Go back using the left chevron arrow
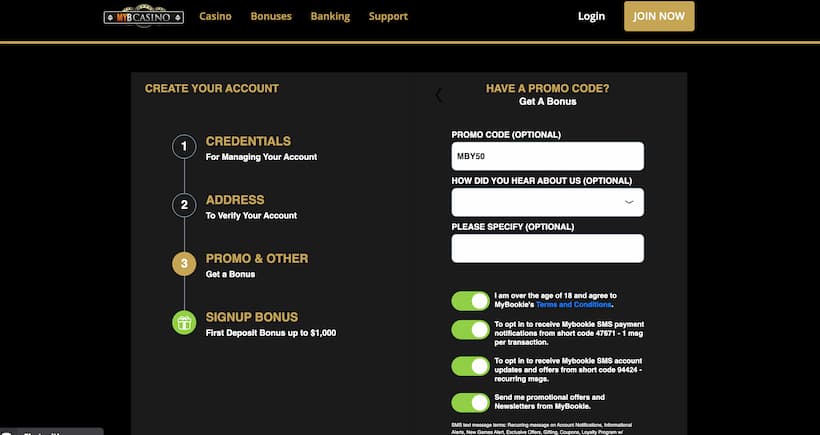820x435 pixels. [439, 95]
